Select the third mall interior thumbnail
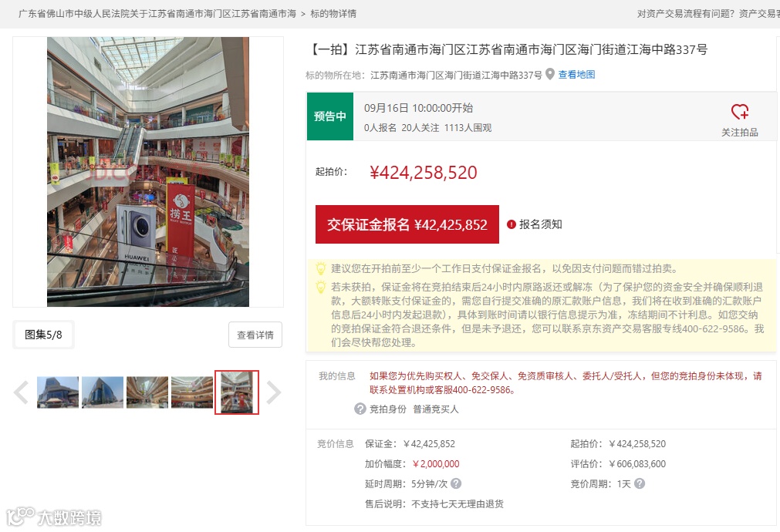 pos(147,392)
